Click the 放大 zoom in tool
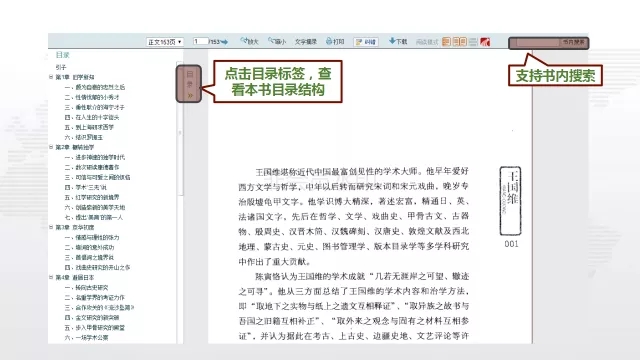640x360 pixels. [249, 41]
